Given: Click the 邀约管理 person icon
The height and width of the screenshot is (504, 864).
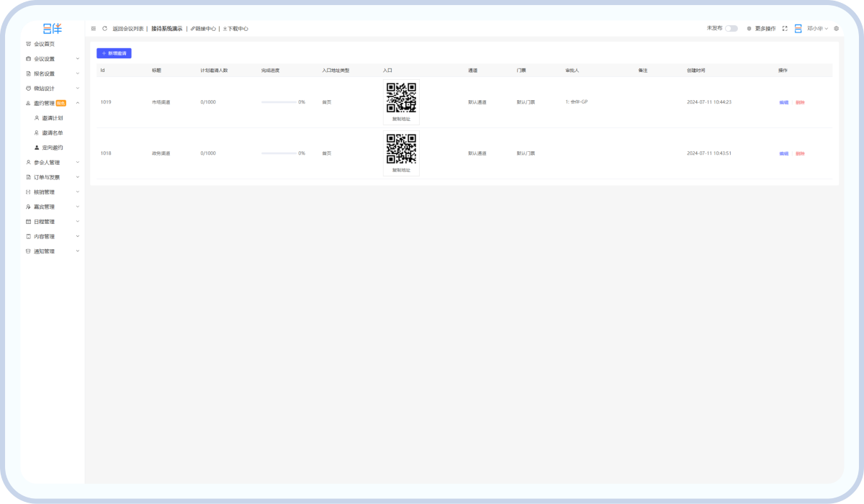Looking at the screenshot, I should pyautogui.click(x=28, y=103).
